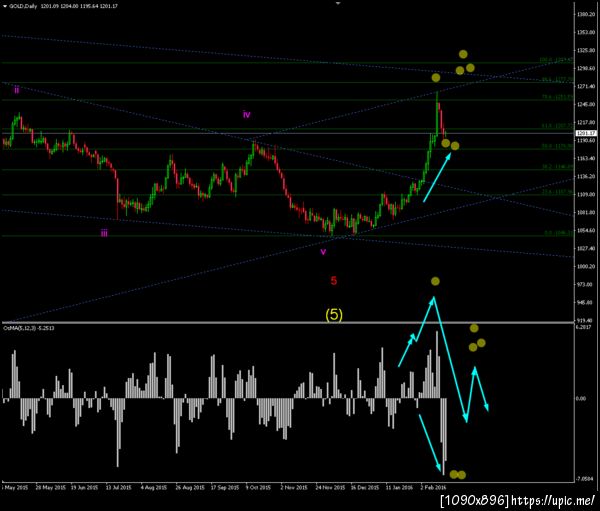Click the 1271.40 price scale value
The height and width of the screenshot is (511, 600).
(x=585, y=87)
